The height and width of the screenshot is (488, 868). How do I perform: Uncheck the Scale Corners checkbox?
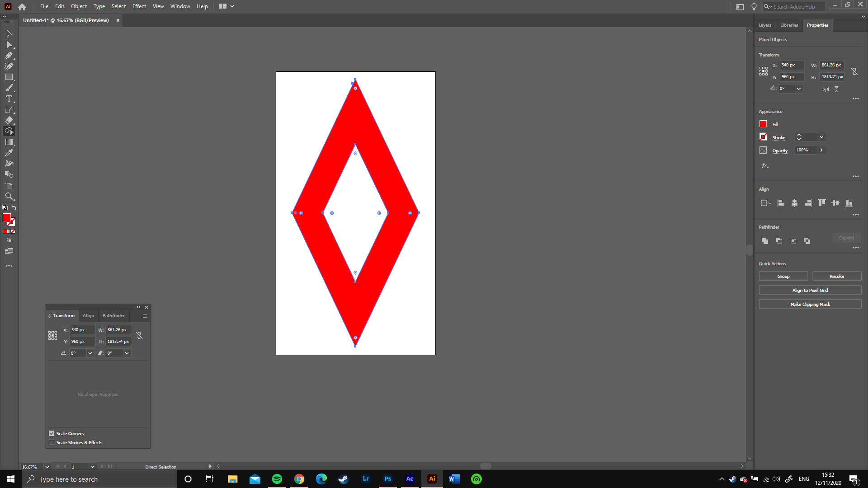pyautogui.click(x=52, y=433)
